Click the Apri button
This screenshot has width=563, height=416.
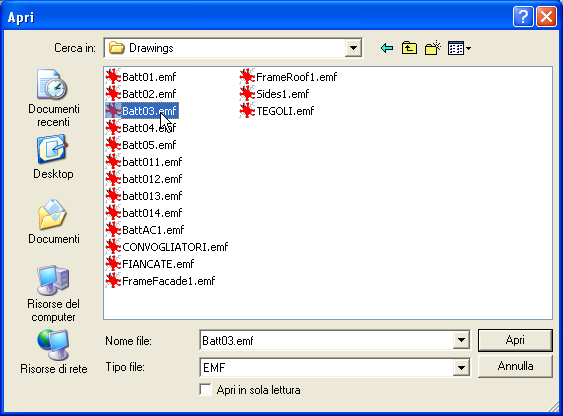(x=515, y=340)
